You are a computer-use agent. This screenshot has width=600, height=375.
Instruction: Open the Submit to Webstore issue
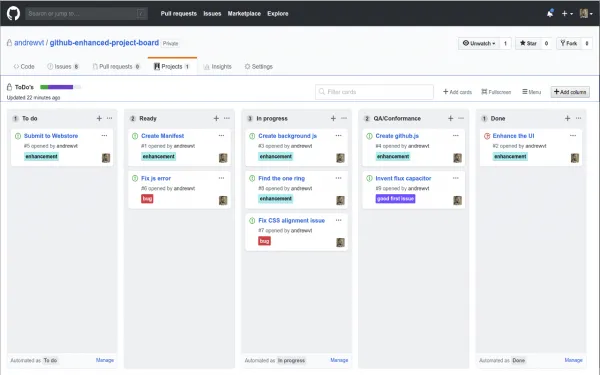tap(51, 136)
